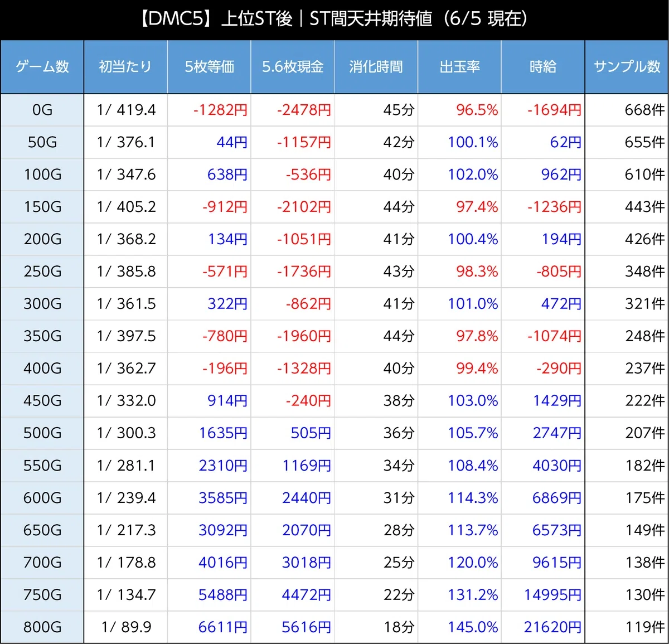Click the 6611円 value cell
This screenshot has width=669, height=644.
click(x=209, y=627)
